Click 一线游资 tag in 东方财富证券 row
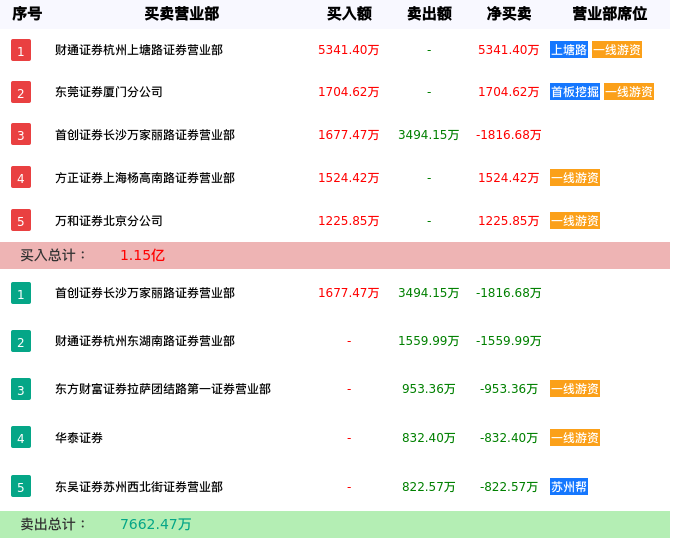676x540 pixels. click(x=575, y=389)
